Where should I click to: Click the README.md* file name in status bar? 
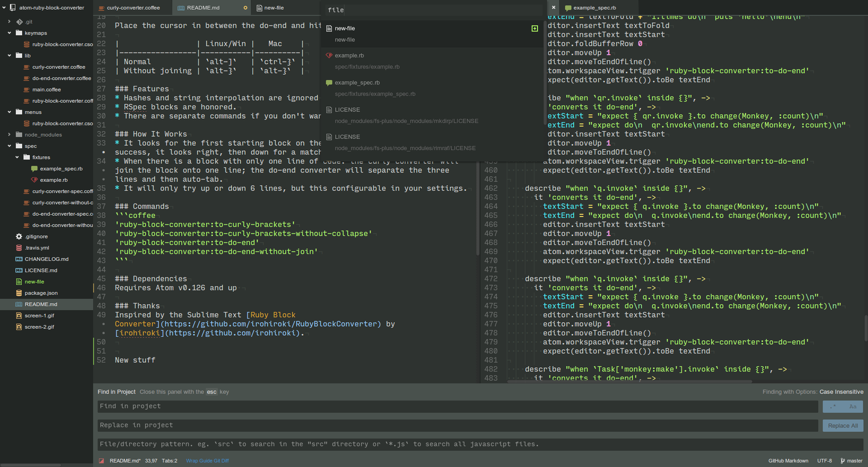(125, 461)
